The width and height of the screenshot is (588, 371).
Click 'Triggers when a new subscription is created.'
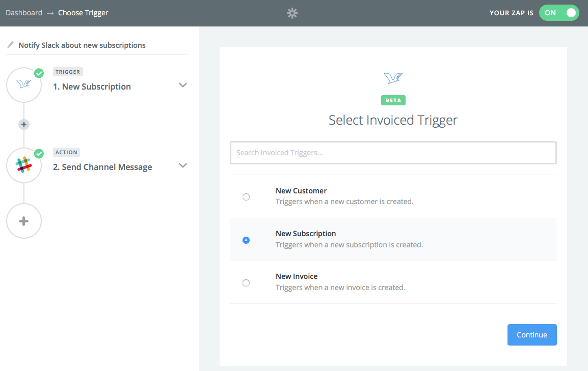click(349, 245)
